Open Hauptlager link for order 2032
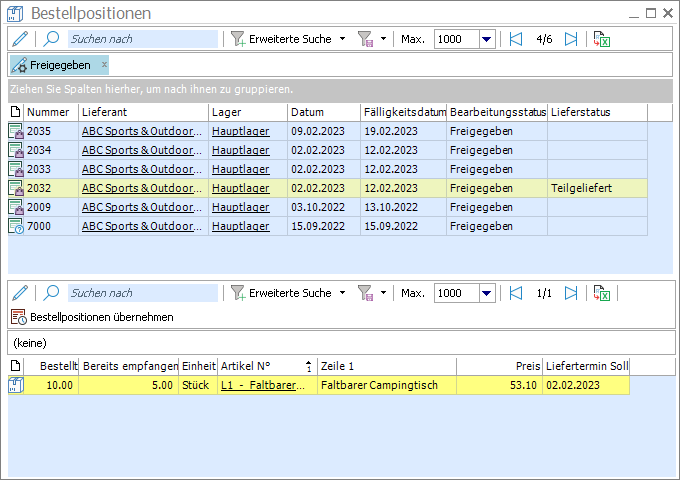Viewport: 680px width, 480px height. tap(240, 188)
